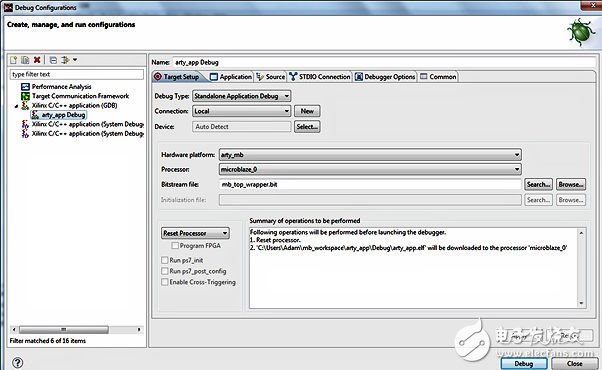The width and height of the screenshot is (602, 370).
Task: Click the '1. Reset processor.' summary line
Action: coord(275,240)
